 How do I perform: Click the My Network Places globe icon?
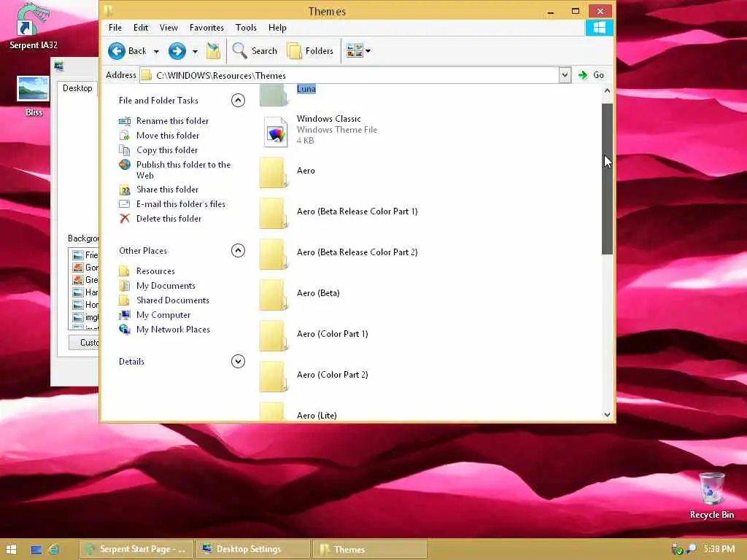(x=124, y=330)
